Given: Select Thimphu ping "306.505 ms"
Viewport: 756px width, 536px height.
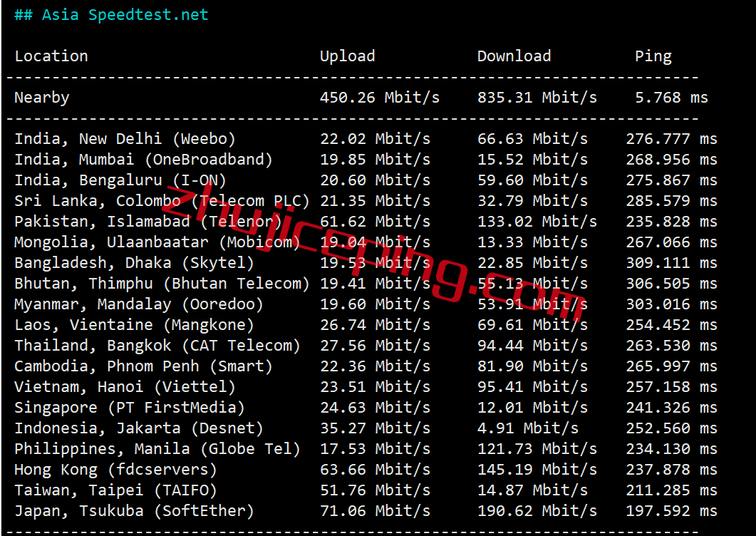Looking at the screenshot, I should (672, 284).
